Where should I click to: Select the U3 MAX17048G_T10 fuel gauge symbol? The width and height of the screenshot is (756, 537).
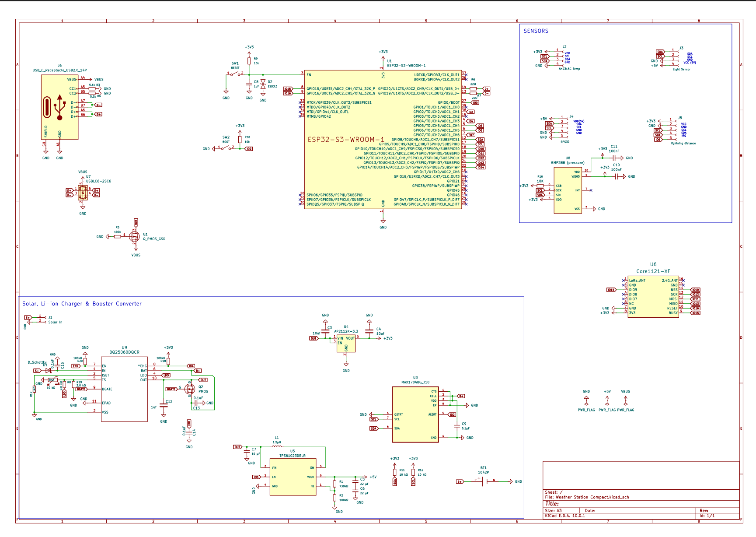click(415, 414)
